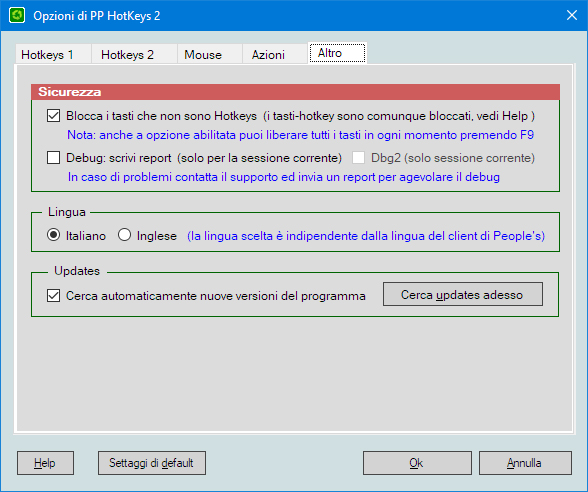Select Inglese language radio button

click(124, 235)
